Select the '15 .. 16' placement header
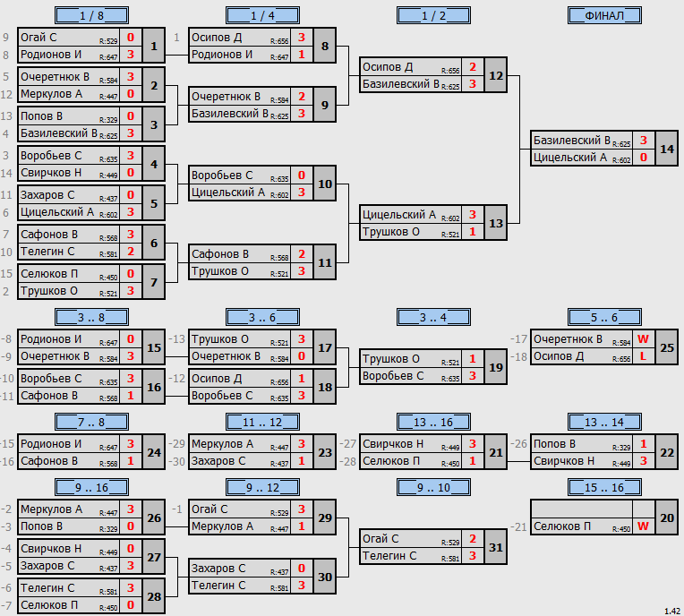 604,487
